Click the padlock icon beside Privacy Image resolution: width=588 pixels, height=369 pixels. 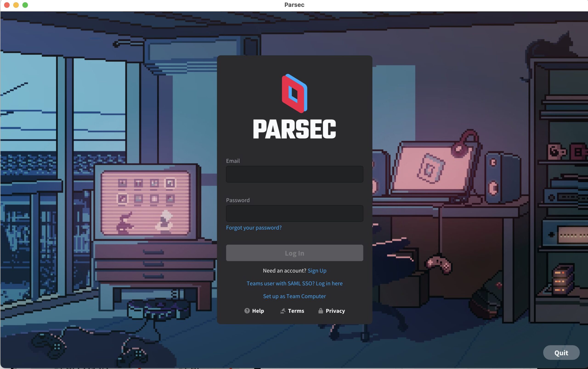(320, 311)
